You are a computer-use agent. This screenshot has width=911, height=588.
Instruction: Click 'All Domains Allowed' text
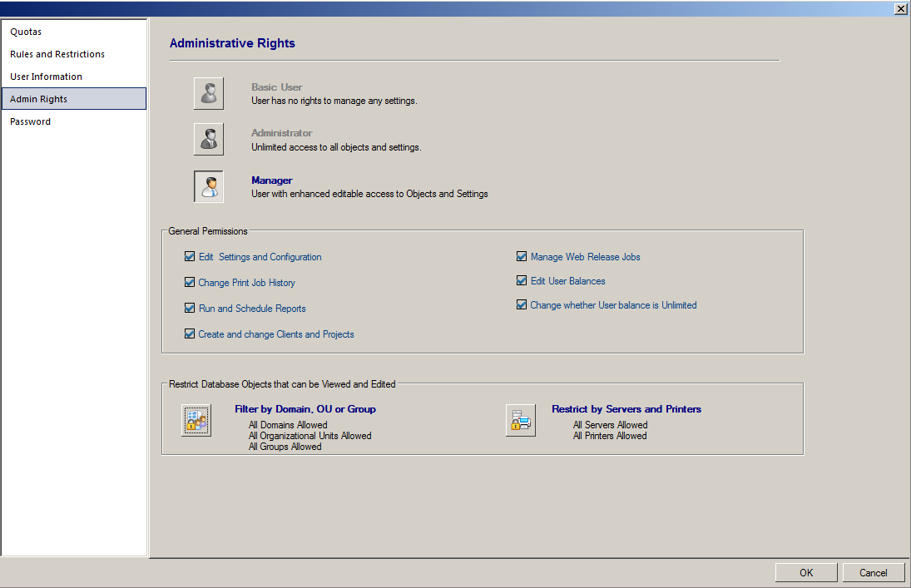pyautogui.click(x=288, y=425)
